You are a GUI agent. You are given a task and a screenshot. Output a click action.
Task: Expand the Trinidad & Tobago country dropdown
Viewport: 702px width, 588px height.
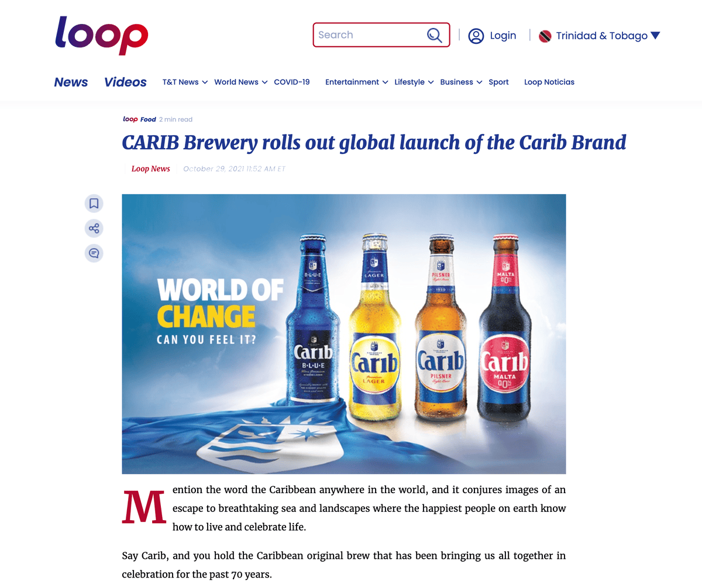tap(655, 36)
